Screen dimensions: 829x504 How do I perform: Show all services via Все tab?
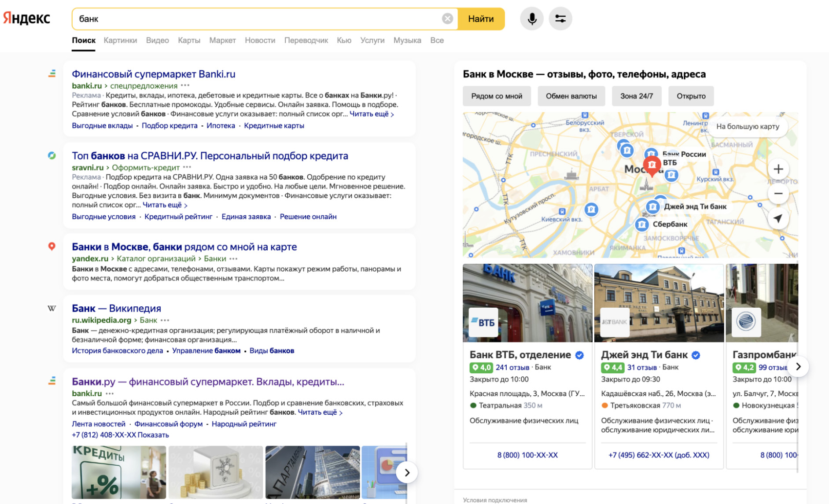point(437,40)
